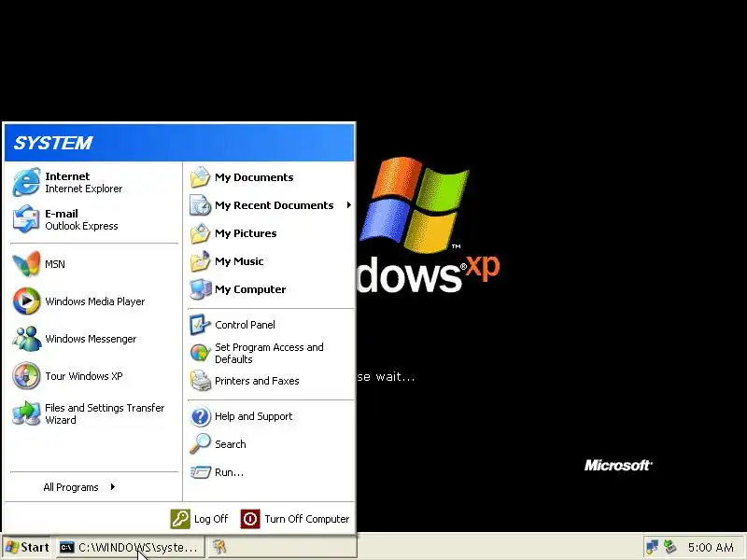Click the My Documents folder icon
The width and height of the screenshot is (747, 560).
coord(200,177)
